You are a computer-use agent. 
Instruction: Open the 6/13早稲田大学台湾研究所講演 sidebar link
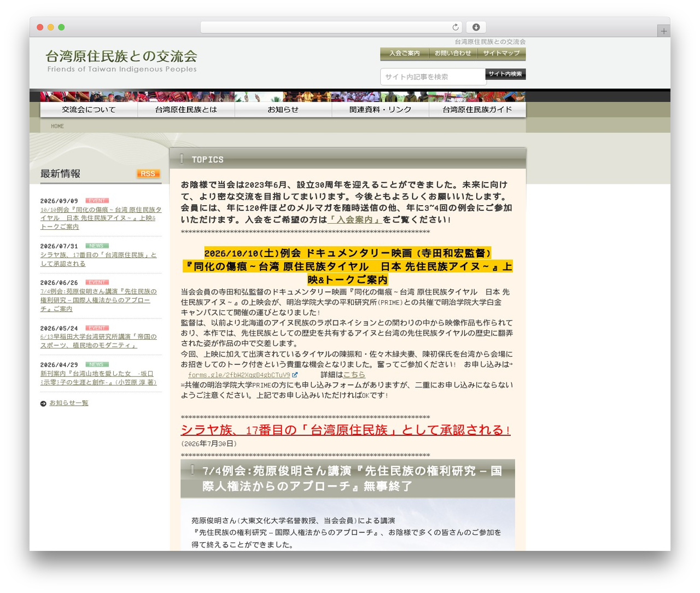click(x=98, y=341)
